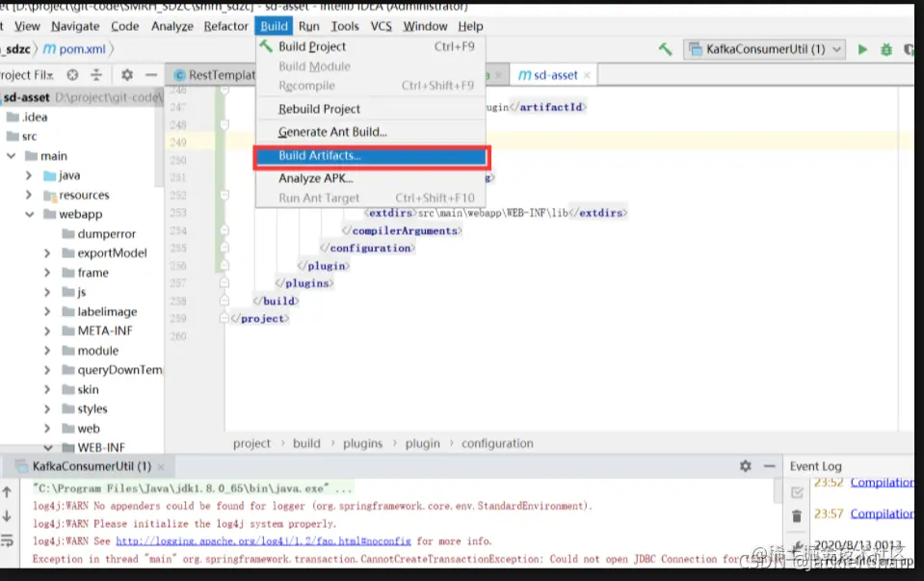Close the sd-asset editor tab
924x581 pixels.
point(587,75)
